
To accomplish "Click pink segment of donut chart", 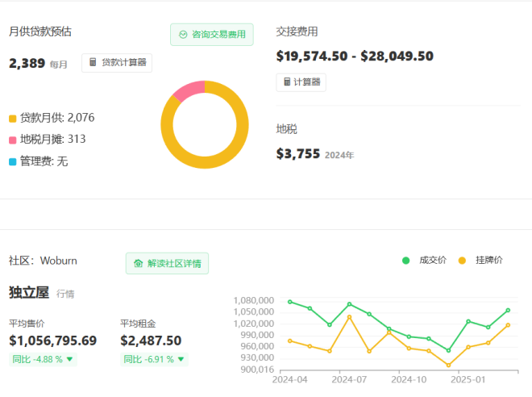I will coord(189,90).
